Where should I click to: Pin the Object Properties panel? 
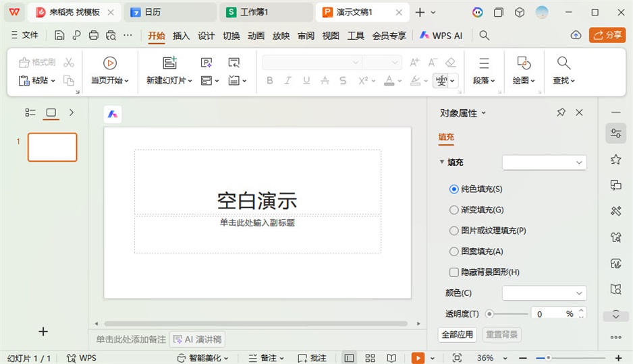tap(561, 113)
